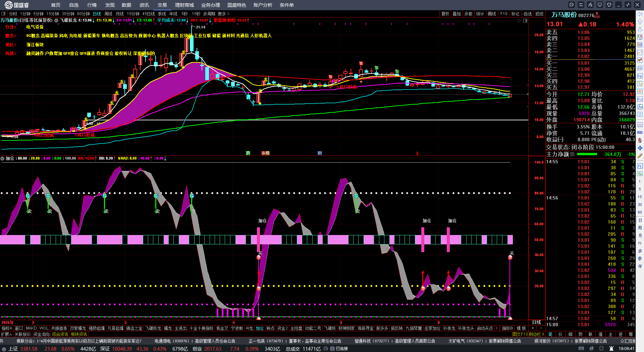Viewport: 644px width, 352px height.
Task: Click the back arrow in right sidebar
Action: pos(640,14)
